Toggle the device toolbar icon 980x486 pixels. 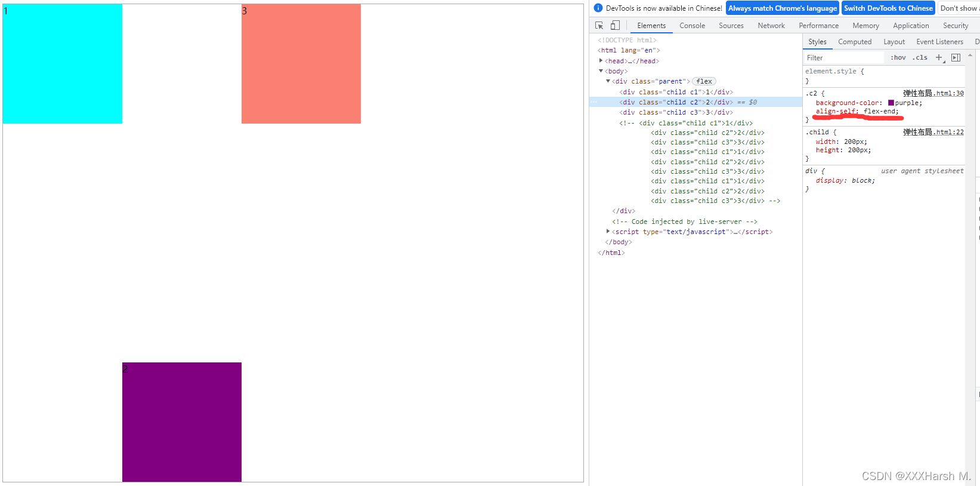coord(615,26)
